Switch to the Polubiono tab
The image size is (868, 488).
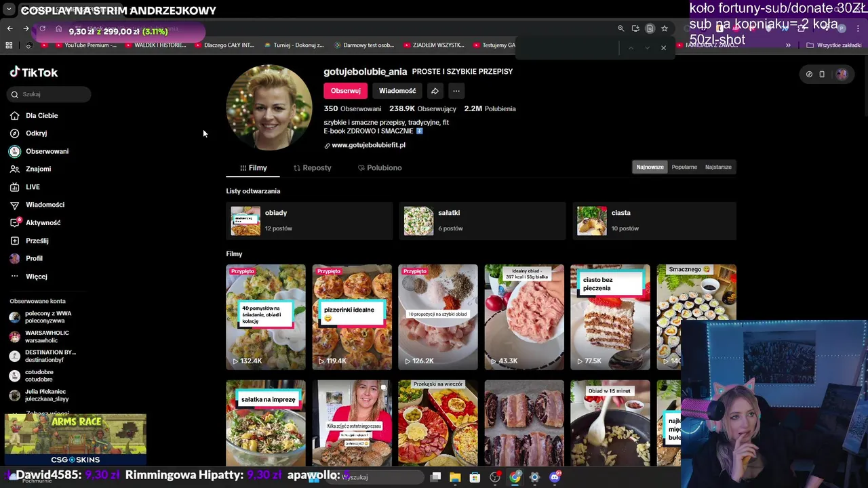(x=380, y=167)
